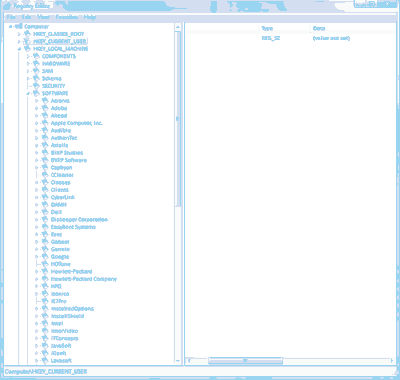Select the Diskeeper Corporation key

coord(79,219)
